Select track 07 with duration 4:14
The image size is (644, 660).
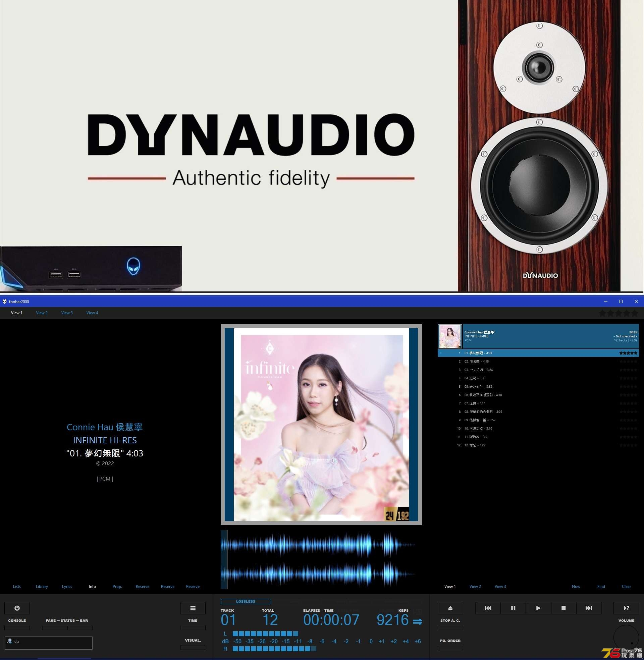[x=538, y=403]
